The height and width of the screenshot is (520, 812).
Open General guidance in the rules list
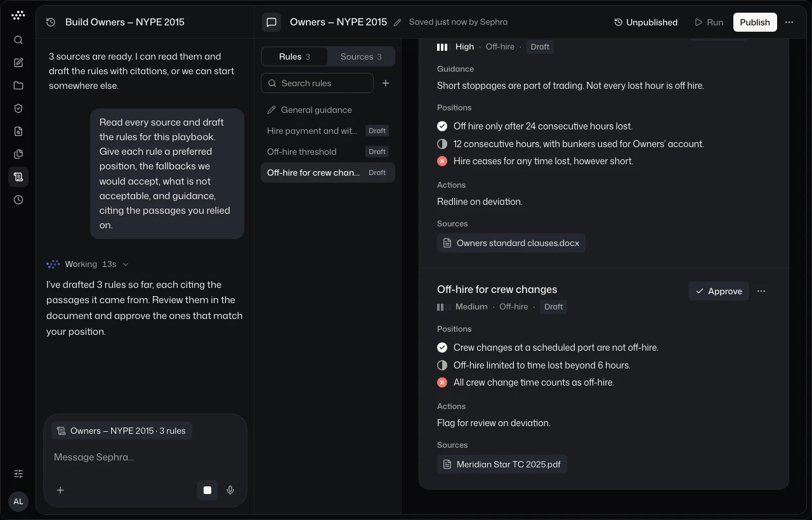[328, 110]
